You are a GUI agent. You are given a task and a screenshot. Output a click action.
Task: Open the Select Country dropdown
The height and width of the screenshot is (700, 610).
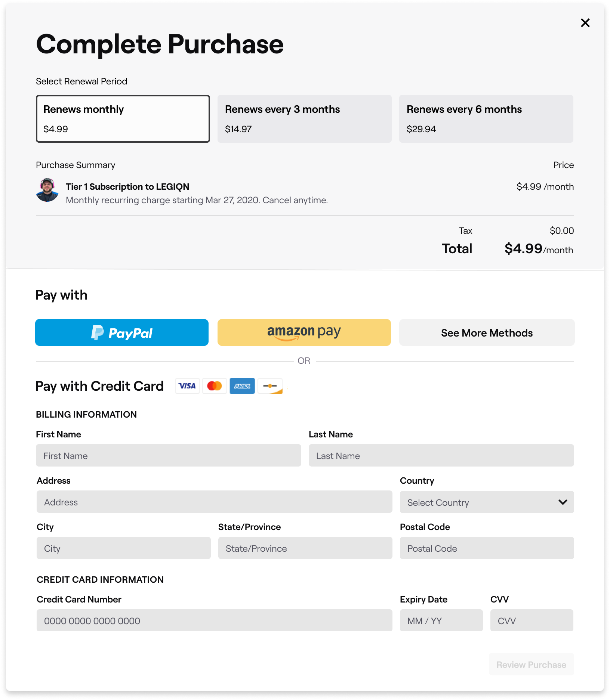487,502
